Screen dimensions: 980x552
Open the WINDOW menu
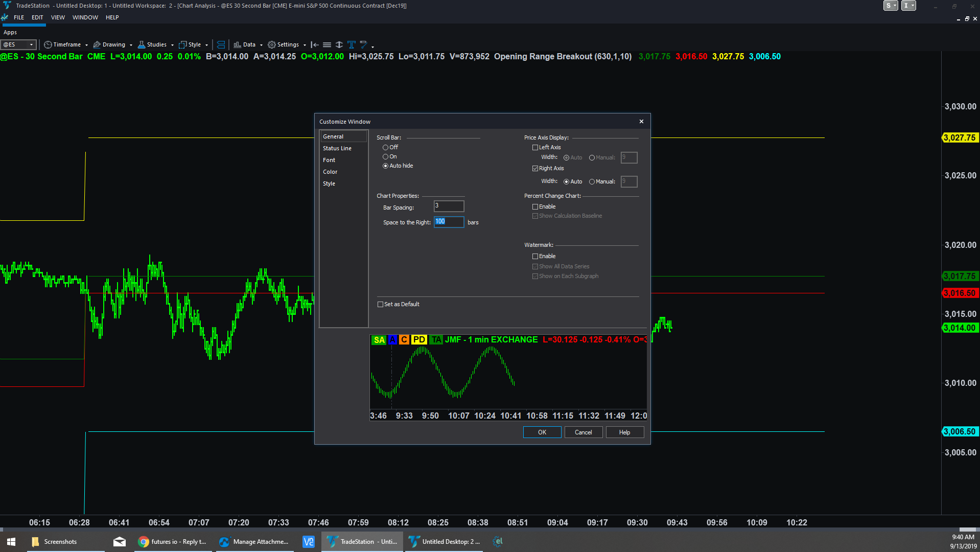(85, 17)
